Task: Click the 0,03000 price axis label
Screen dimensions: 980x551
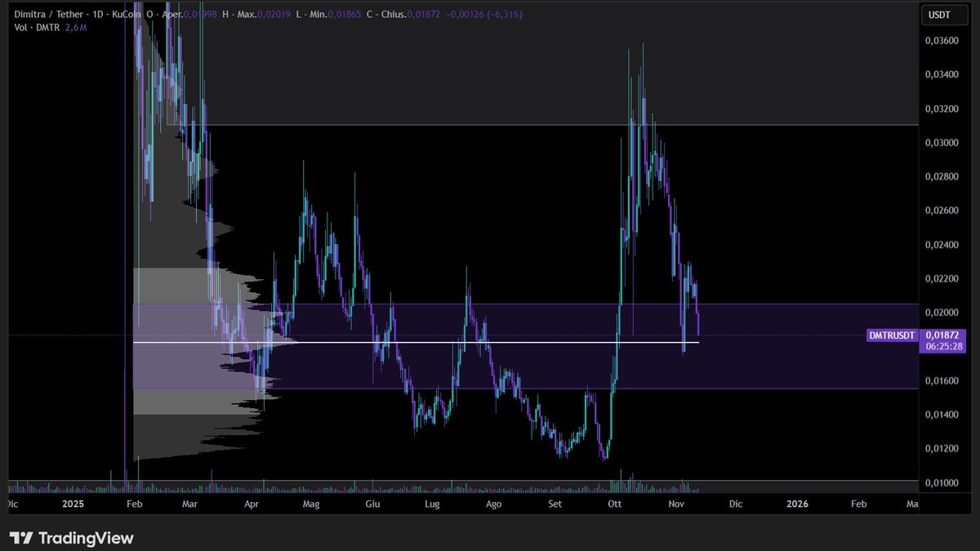Action: click(942, 143)
